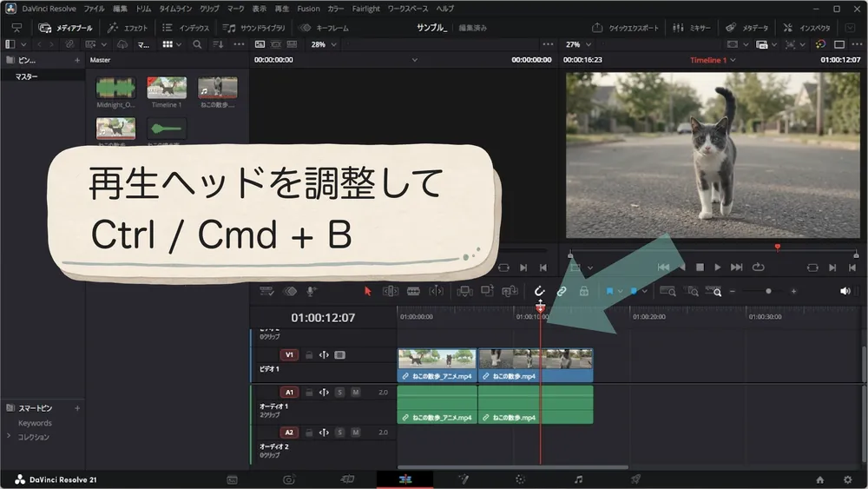Click the Overwrite Clip edit icon
This screenshot has width=868, height=489.
487,291
